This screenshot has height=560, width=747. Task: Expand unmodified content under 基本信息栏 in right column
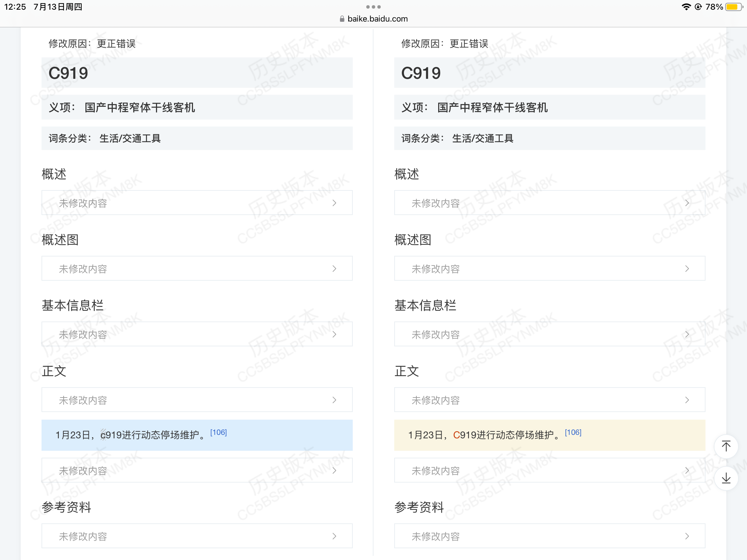pyautogui.click(x=550, y=334)
